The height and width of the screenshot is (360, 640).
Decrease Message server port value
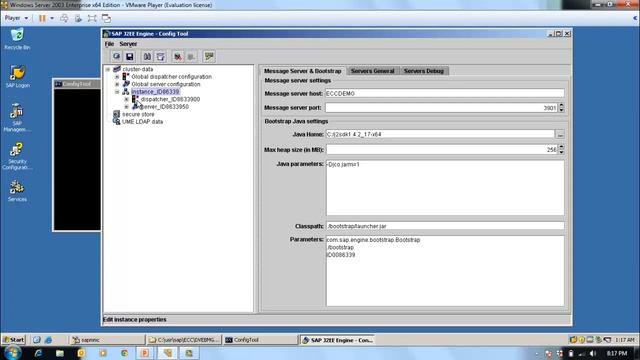point(562,110)
